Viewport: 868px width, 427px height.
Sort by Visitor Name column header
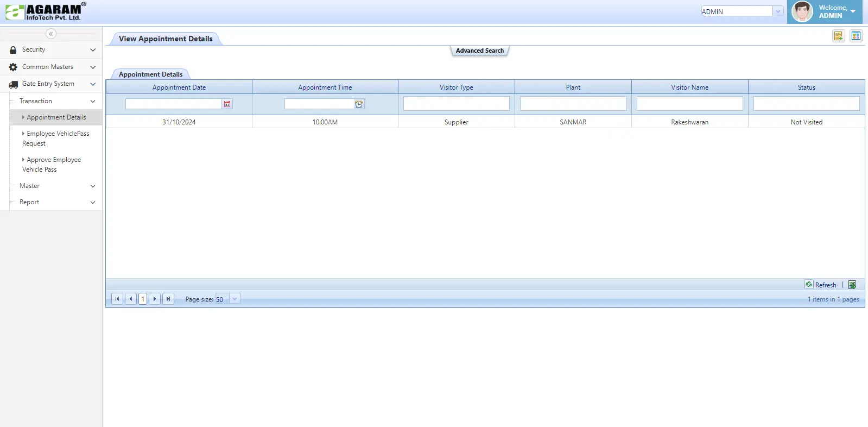point(689,87)
